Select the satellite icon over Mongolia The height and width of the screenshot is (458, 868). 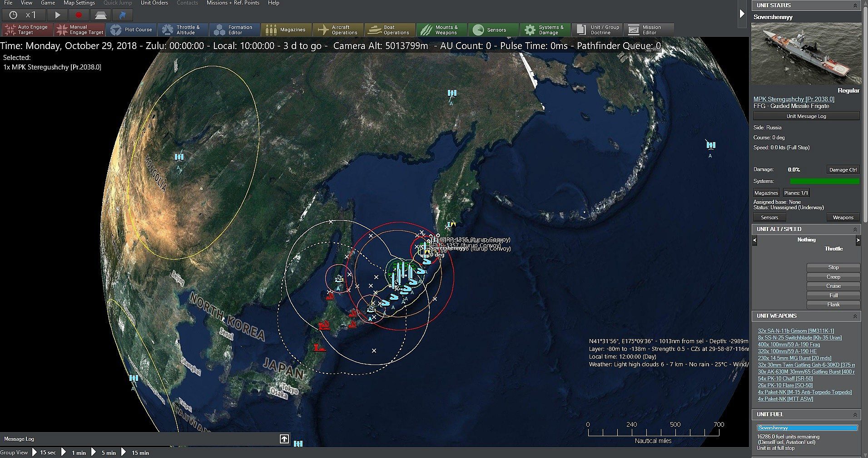pos(179,157)
